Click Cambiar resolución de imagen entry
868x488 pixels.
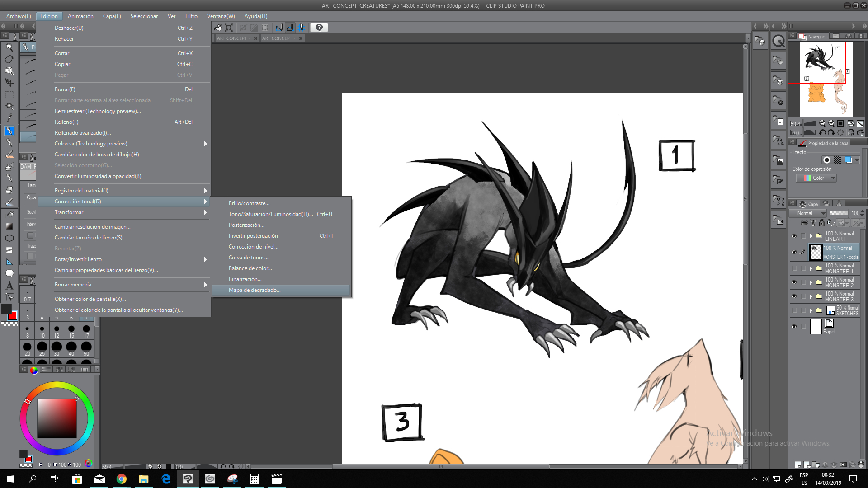(92, 227)
